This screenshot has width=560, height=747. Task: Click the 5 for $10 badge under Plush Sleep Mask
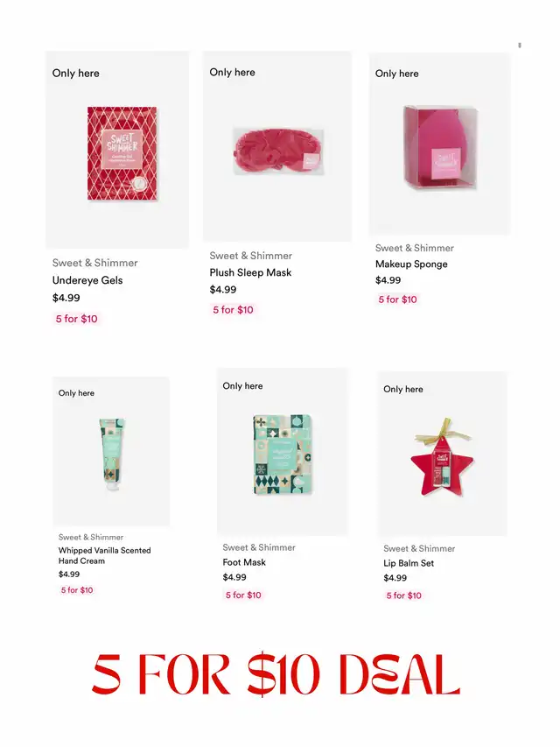233,310
